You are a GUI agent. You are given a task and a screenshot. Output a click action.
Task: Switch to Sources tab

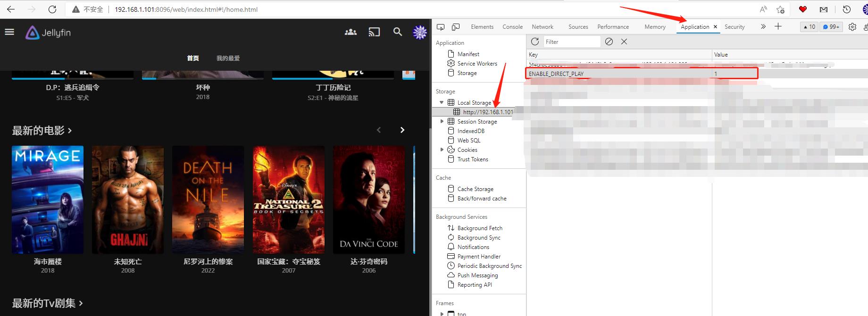(x=578, y=27)
